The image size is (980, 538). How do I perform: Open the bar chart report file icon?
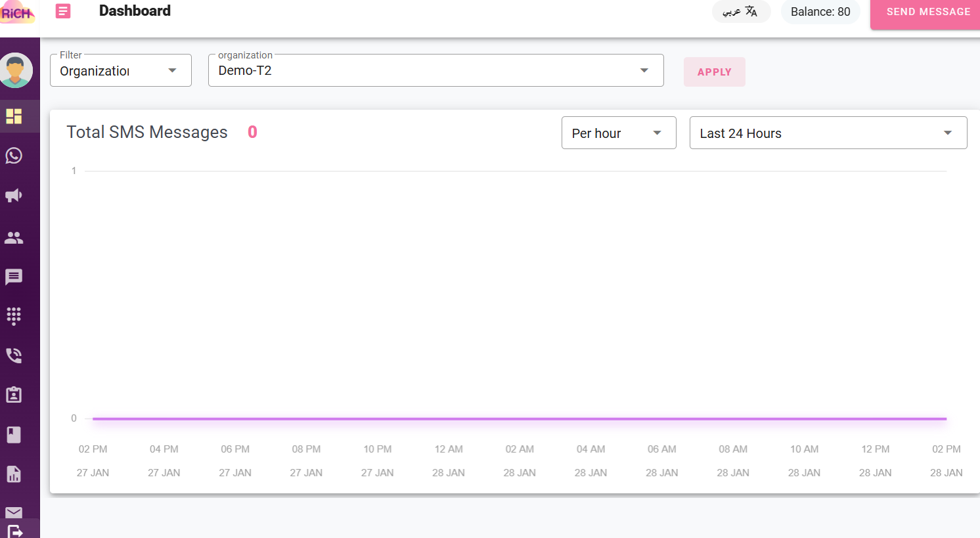tap(14, 474)
